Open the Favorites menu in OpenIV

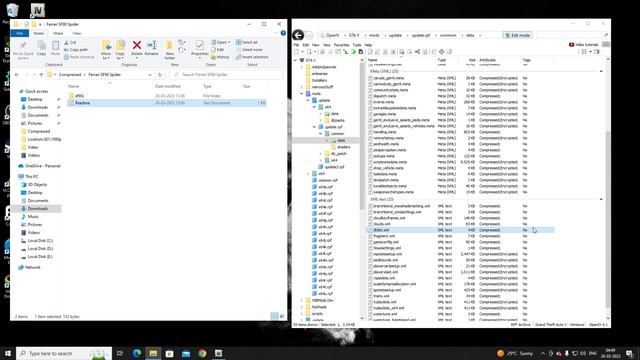pos(341,45)
